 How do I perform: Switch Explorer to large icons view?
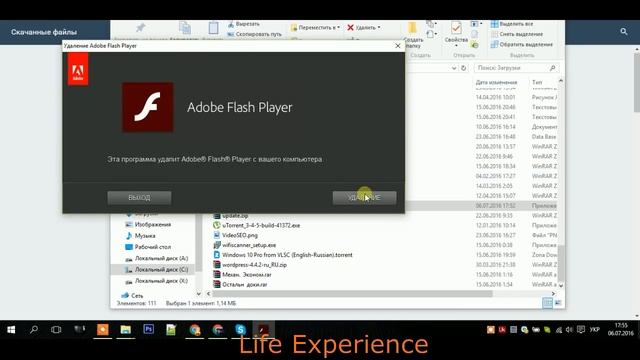coord(558,303)
